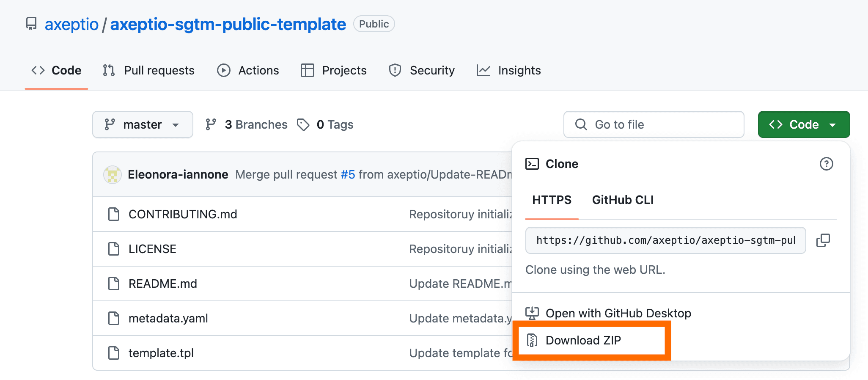Click the Pull requests tab icon
Image resolution: width=868 pixels, height=380 pixels.
click(109, 70)
